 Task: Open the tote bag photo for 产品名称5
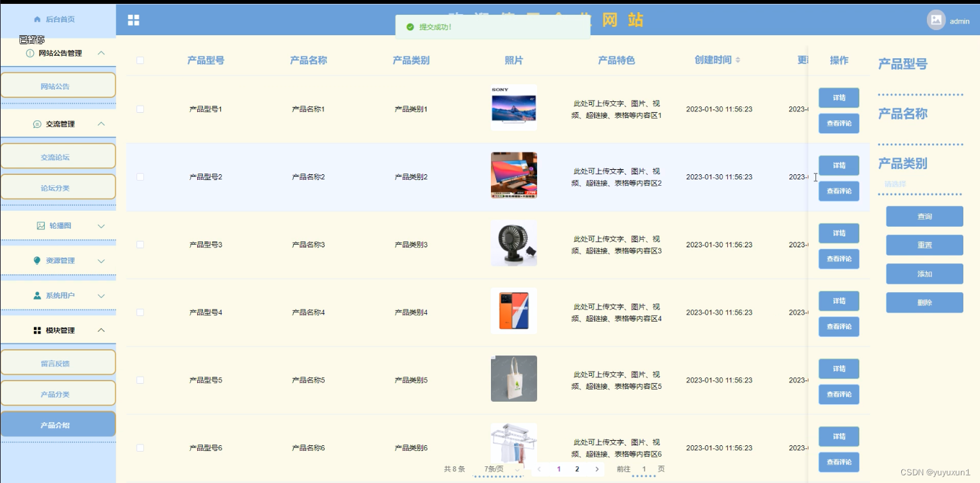pyautogui.click(x=514, y=379)
